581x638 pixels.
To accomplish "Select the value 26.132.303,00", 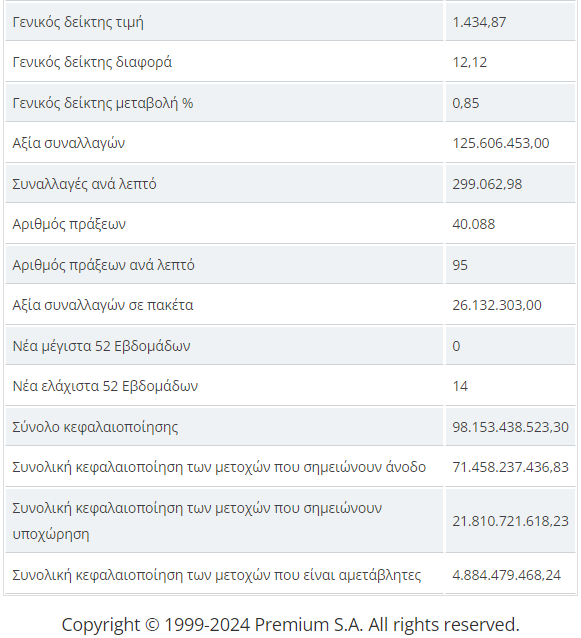I will (497, 305).
